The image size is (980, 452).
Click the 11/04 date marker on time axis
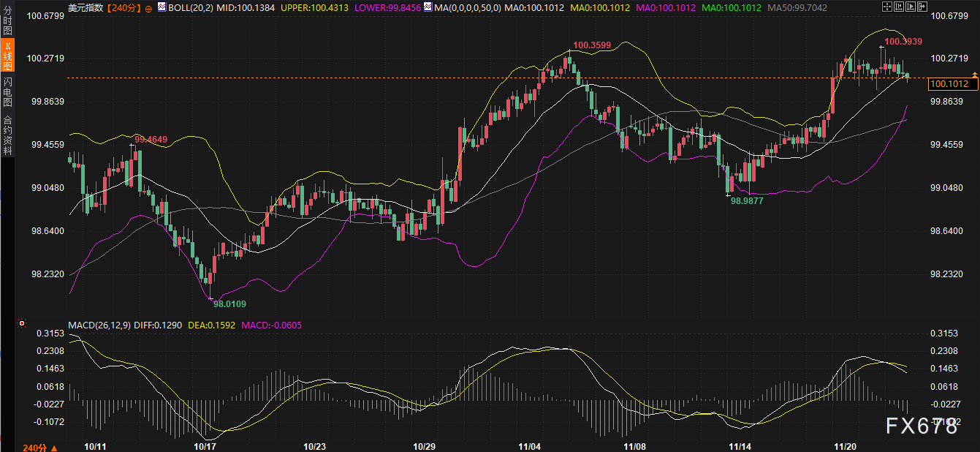coord(529,445)
